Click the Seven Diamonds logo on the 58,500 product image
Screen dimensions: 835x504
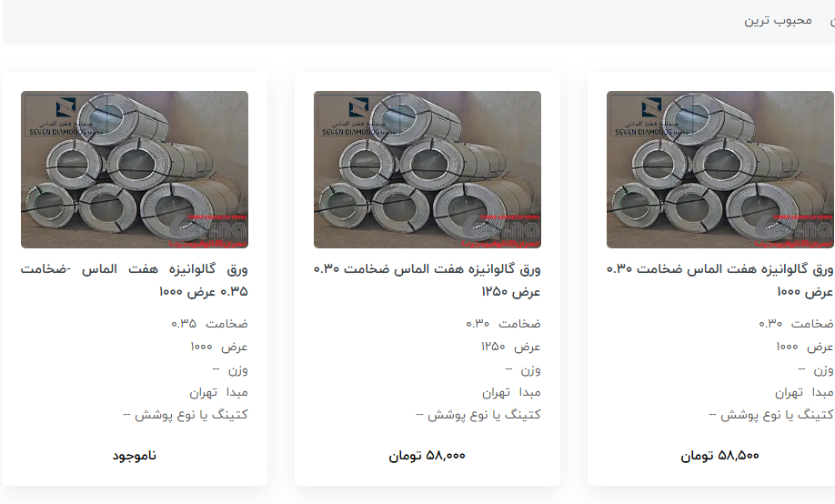650,117
